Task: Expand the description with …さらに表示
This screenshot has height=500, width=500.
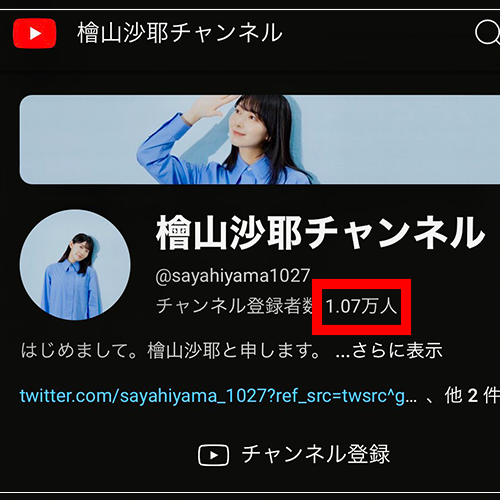Action: 389,351
